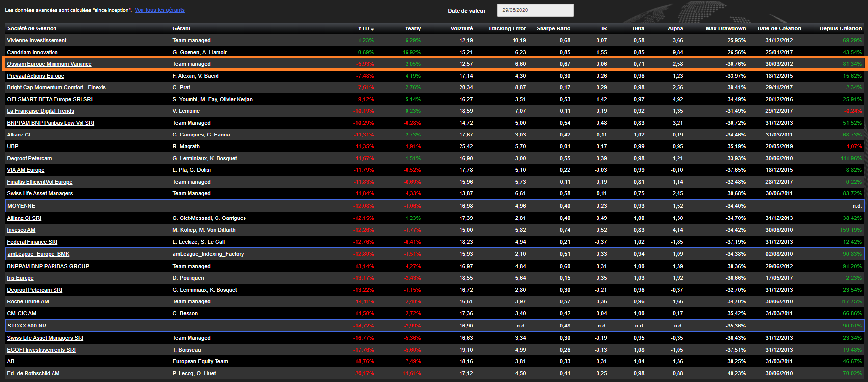Sort by Depuis Création column header
Image resolution: width=868 pixels, height=382 pixels.
[x=841, y=28]
